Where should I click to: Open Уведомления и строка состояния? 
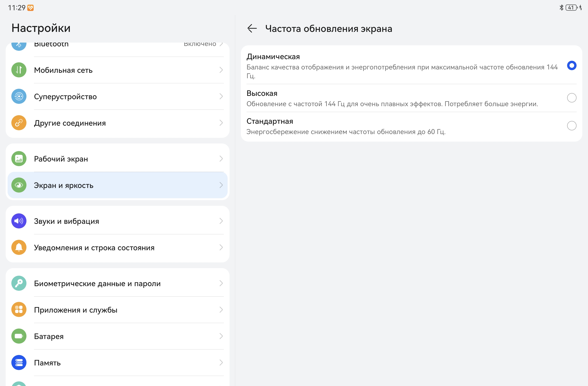pos(117,248)
